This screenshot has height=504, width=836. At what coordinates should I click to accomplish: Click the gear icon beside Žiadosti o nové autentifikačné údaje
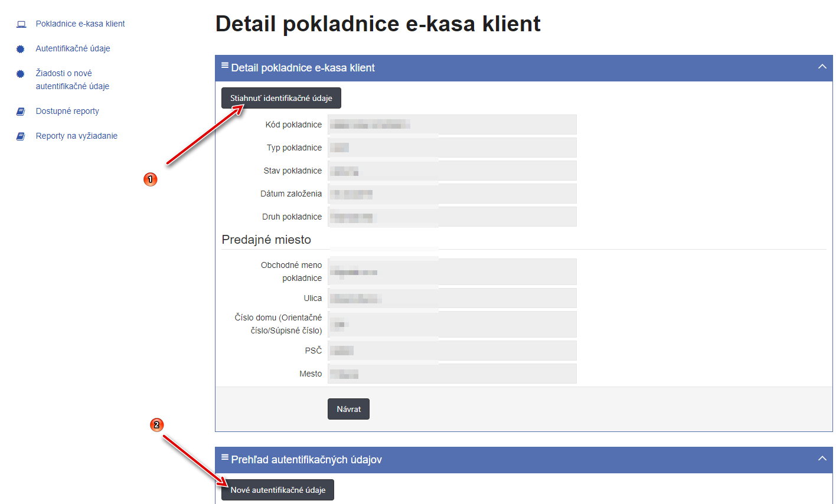(21, 74)
